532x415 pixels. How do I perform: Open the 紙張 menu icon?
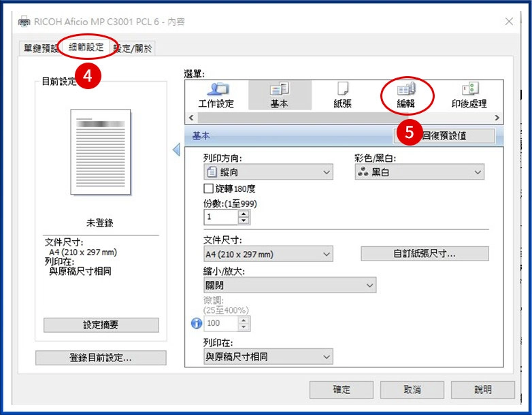click(342, 95)
